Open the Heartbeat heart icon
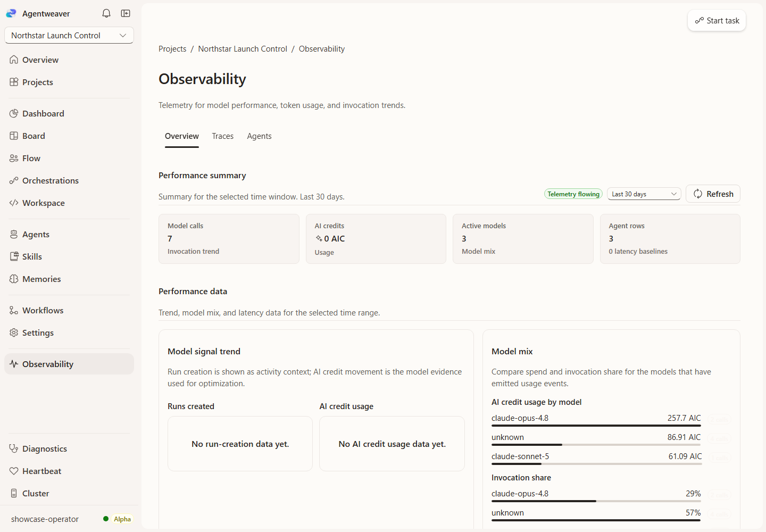This screenshot has height=532, width=766. tap(14, 471)
